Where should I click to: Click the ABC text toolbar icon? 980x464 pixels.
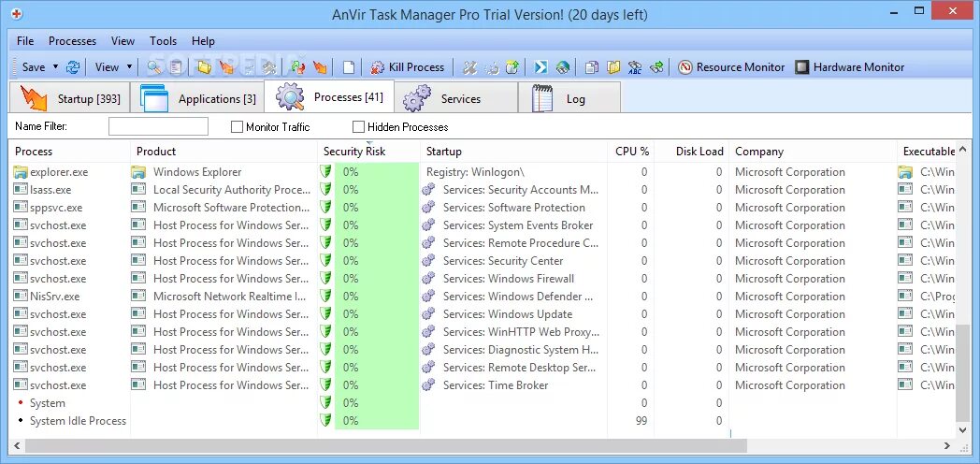[x=635, y=67]
